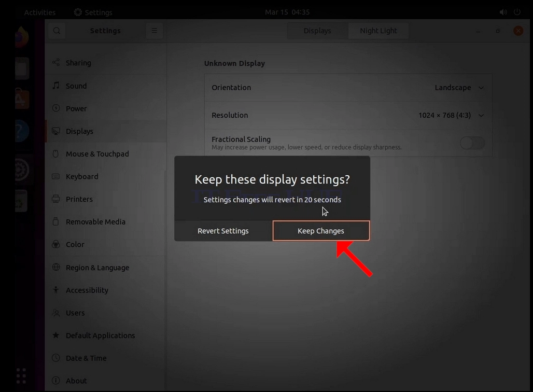Image resolution: width=533 pixels, height=392 pixels.
Task: Select the Displays monitor icon
Action: click(x=56, y=131)
